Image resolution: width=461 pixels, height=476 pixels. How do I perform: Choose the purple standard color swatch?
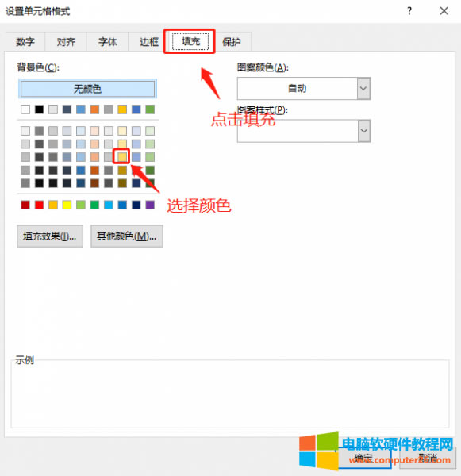150,205
